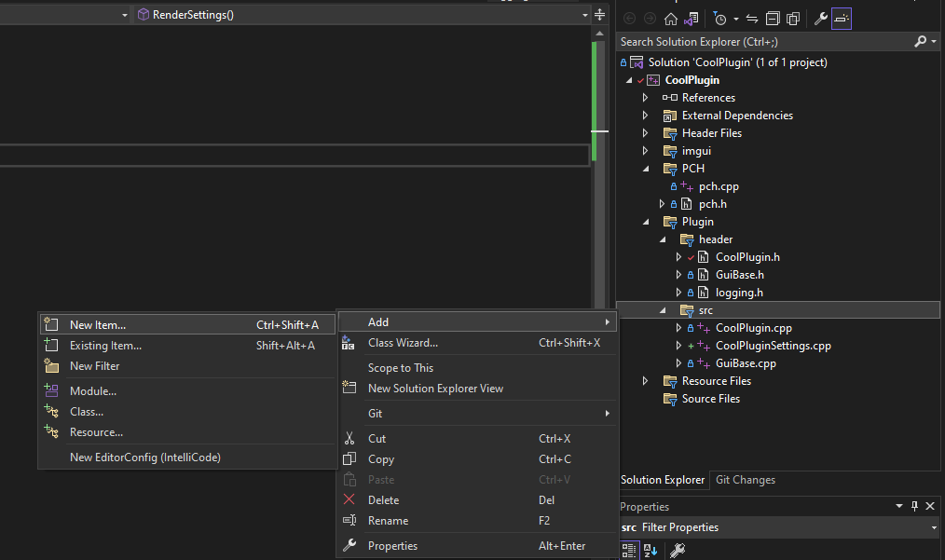Choose Properties from context menu
Viewport: 945px width, 560px height.
pyautogui.click(x=477, y=546)
